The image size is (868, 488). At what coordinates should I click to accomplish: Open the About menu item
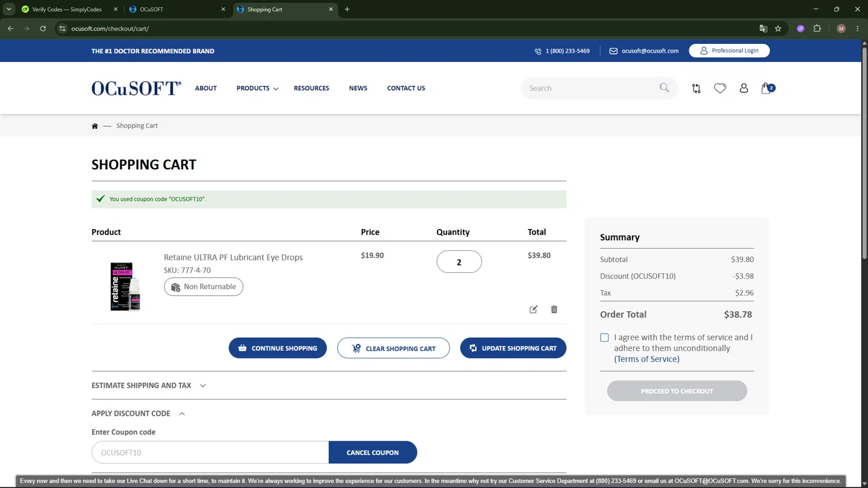click(x=206, y=88)
